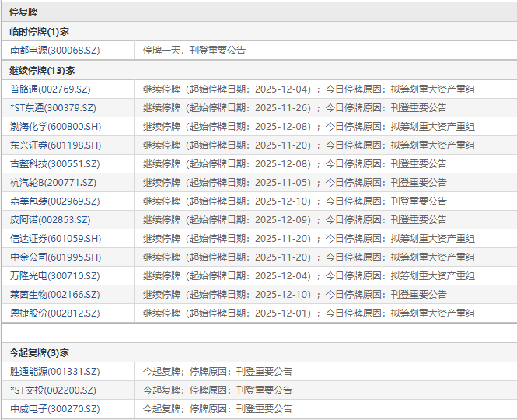The width and height of the screenshot is (517, 420).
Task: Open 信达证券(601059.SH) stock page
Action: 56,239
